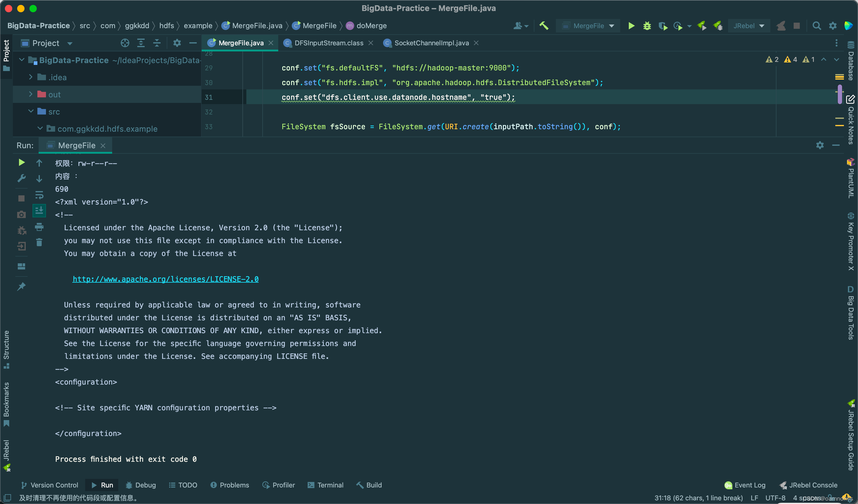The height and width of the screenshot is (504, 858).
Task: Open the Terminal tool window tab
Action: point(325,485)
